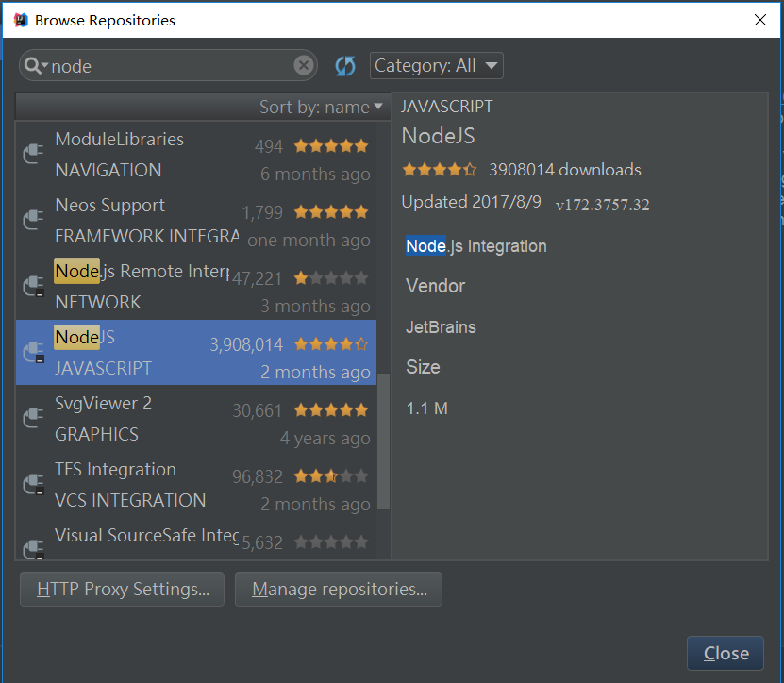This screenshot has width=784, height=683.
Task: Click SvgViewer 2 star rating
Action: (x=331, y=410)
